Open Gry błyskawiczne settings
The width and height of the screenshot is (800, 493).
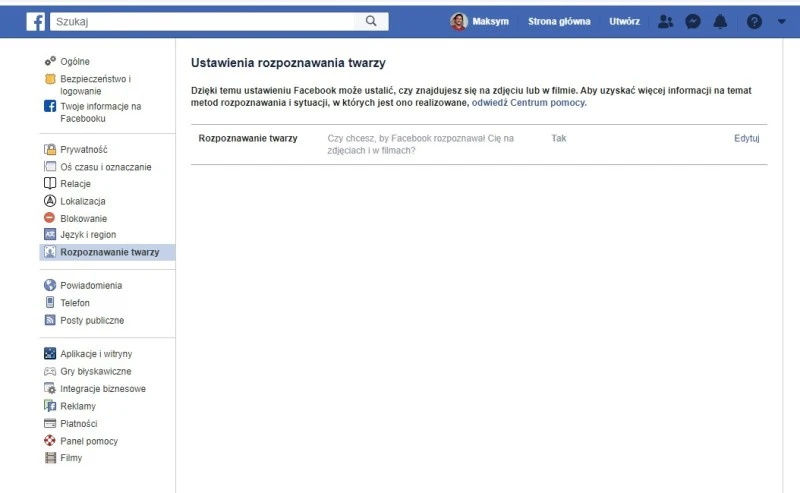coord(95,371)
